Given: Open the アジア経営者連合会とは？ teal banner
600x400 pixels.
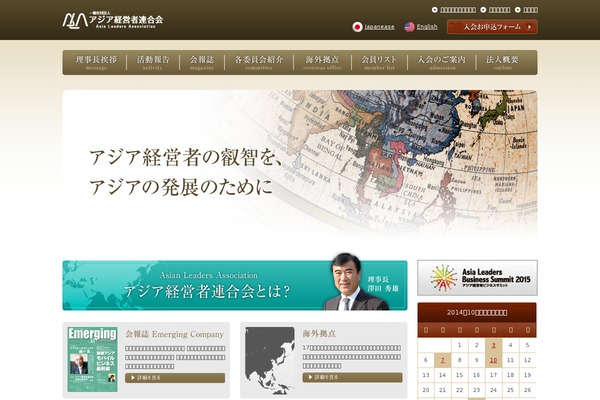Looking at the screenshot, I should pos(235,285).
